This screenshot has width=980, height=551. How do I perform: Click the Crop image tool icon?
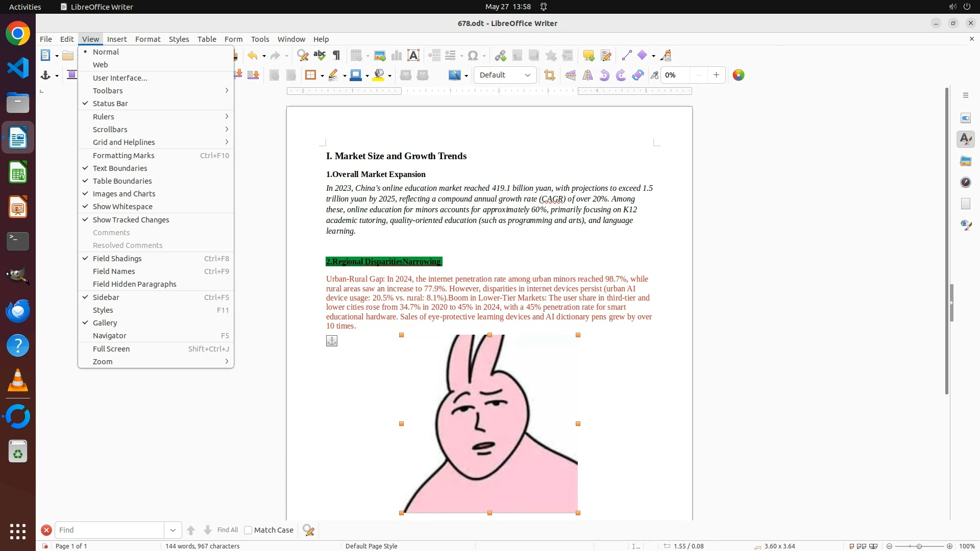coord(549,76)
